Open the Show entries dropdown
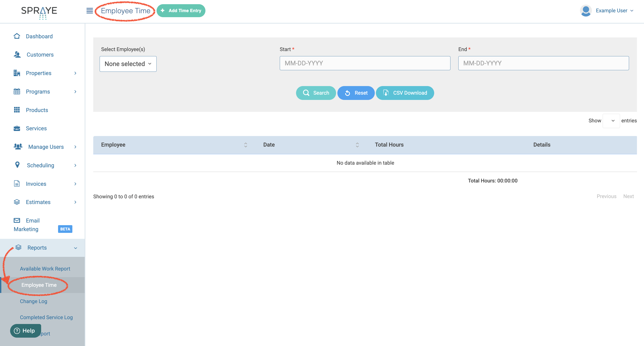This screenshot has height=346, width=644. click(611, 121)
